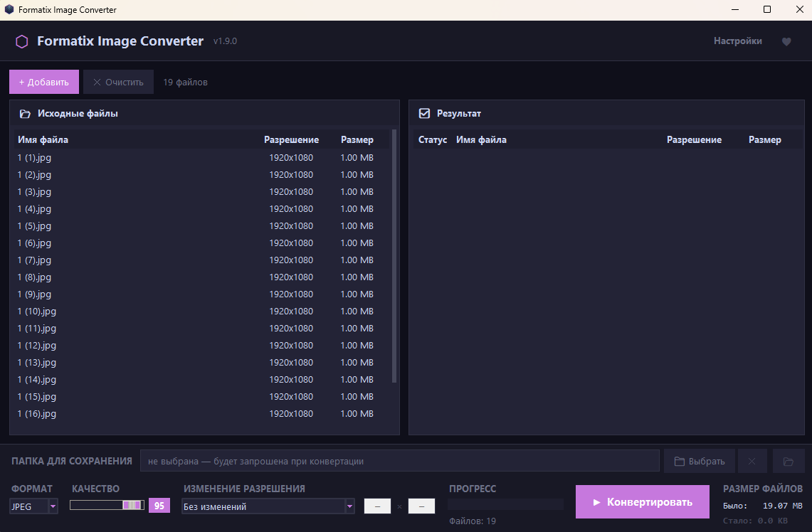Click result panel Имя файла column header
This screenshot has height=532, width=812.
coord(481,139)
